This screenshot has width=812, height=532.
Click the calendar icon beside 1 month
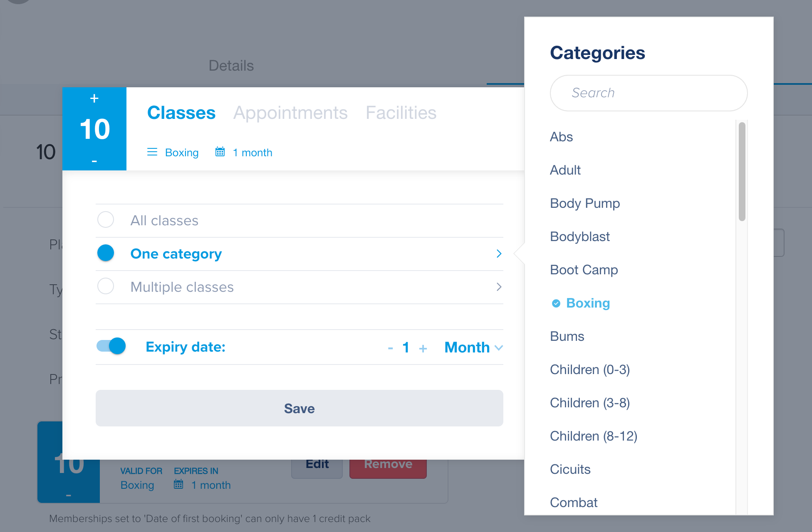tap(220, 152)
